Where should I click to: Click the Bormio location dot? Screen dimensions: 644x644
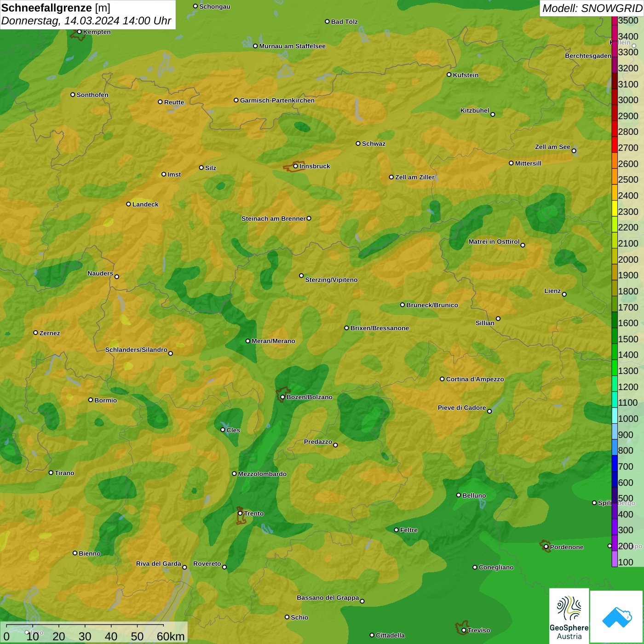(91, 400)
